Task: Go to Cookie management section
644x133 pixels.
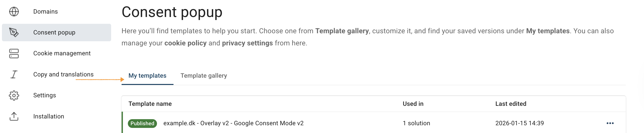Action: click(x=62, y=53)
